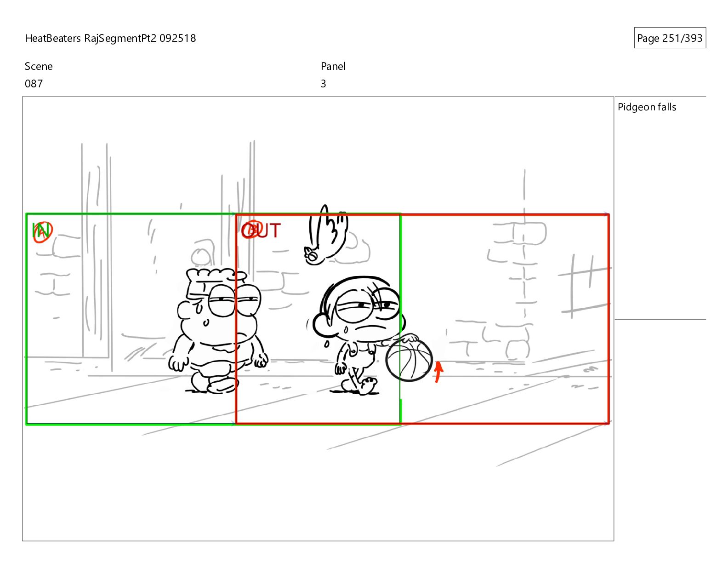Click the green 'IN' camera label
Screen dimensions: 728x563
pyautogui.click(x=42, y=231)
